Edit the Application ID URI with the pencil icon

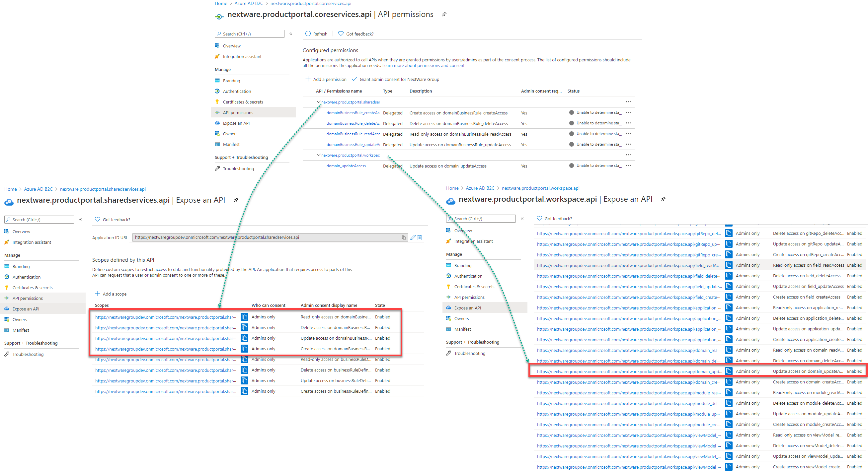tap(413, 238)
